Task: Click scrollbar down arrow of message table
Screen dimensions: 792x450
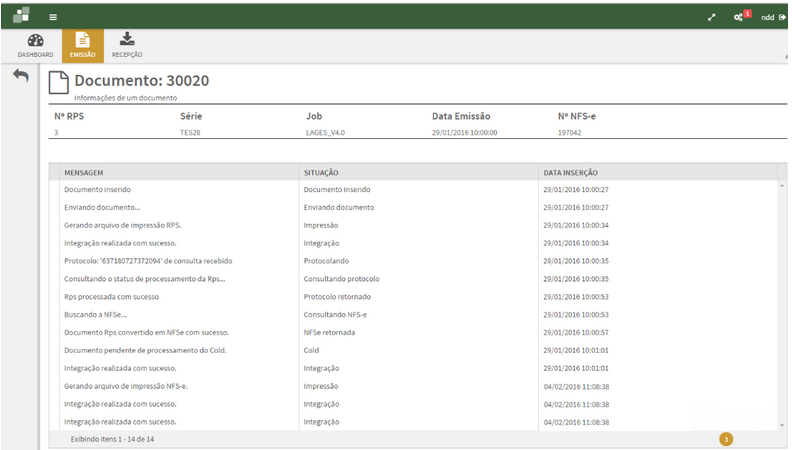Action: 782,425
